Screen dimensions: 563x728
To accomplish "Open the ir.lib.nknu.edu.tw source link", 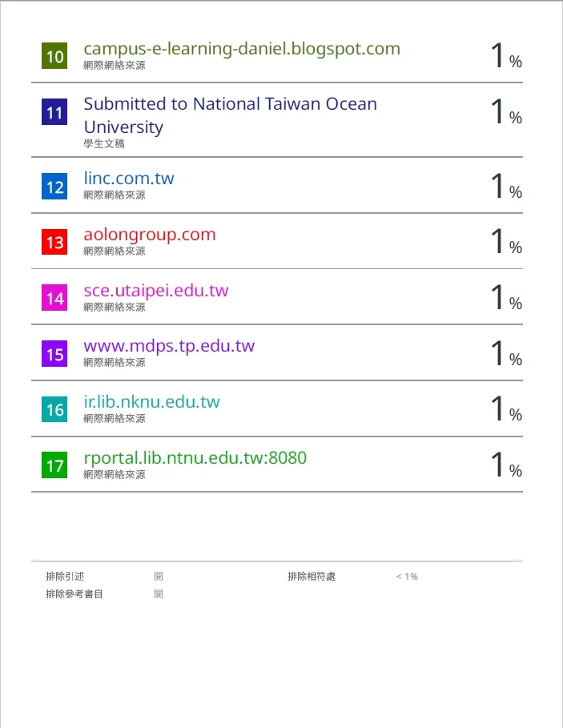I will (x=151, y=402).
